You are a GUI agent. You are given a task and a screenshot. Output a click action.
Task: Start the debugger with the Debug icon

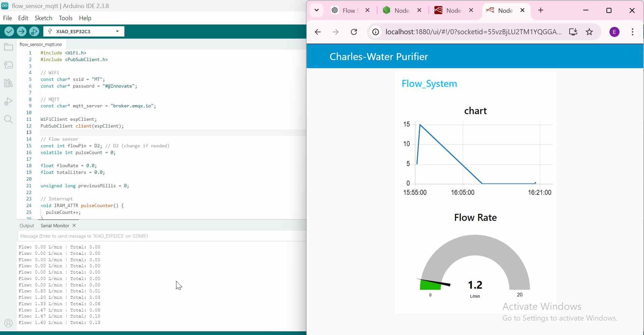pyautogui.click(x=34, y=32)
